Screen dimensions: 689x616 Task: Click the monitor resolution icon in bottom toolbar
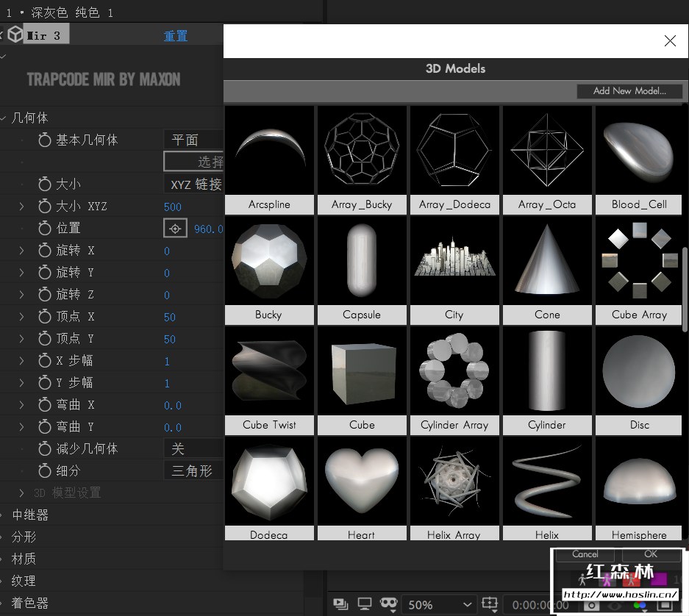364,604
